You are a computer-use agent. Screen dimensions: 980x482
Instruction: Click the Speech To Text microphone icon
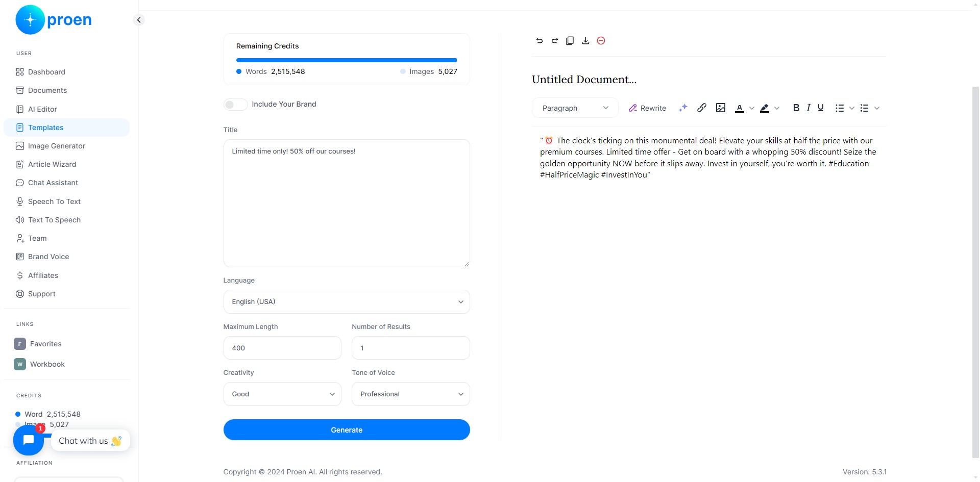20,201
